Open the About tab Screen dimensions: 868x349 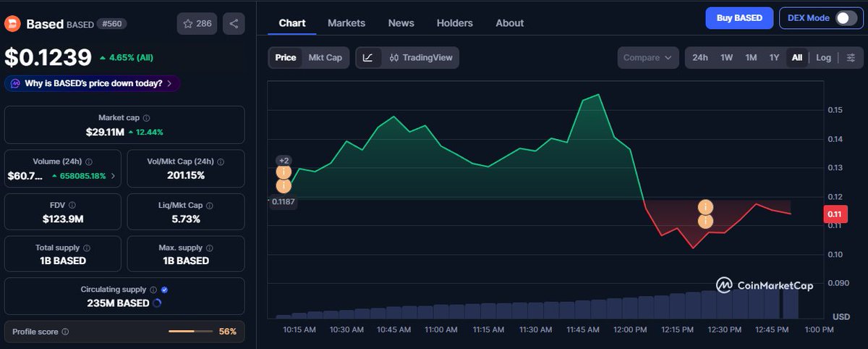pos(510,23)
